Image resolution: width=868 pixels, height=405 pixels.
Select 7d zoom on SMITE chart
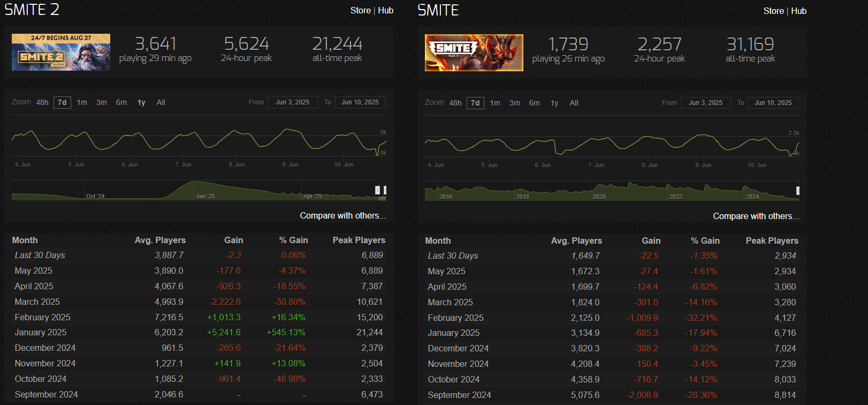point(475,103)
